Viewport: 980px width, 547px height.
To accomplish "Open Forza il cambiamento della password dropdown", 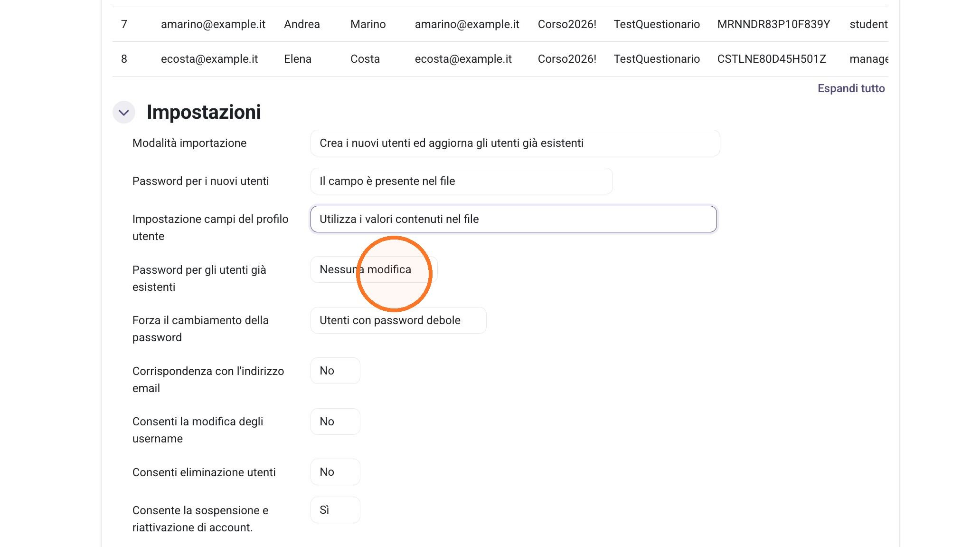I will 398,320.
